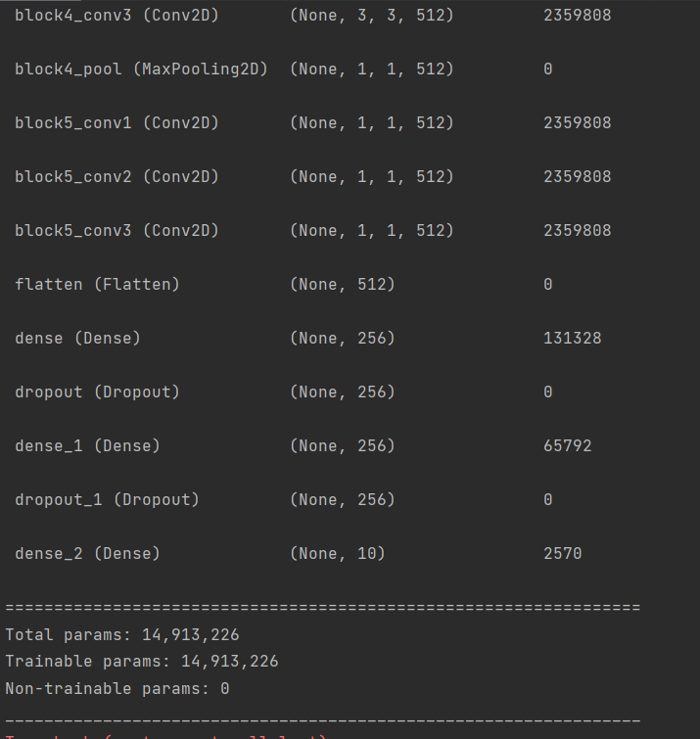Click the Trainable params line
The height and width of the screenshot is (739, 700).
click(142, 662)
